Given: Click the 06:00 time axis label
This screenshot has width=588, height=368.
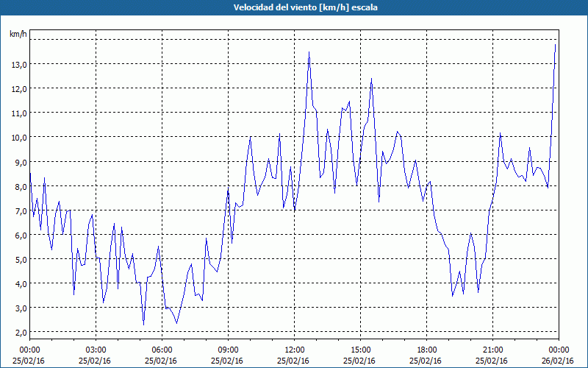Looking at the screenshot, I should click(x=162, y=350).
